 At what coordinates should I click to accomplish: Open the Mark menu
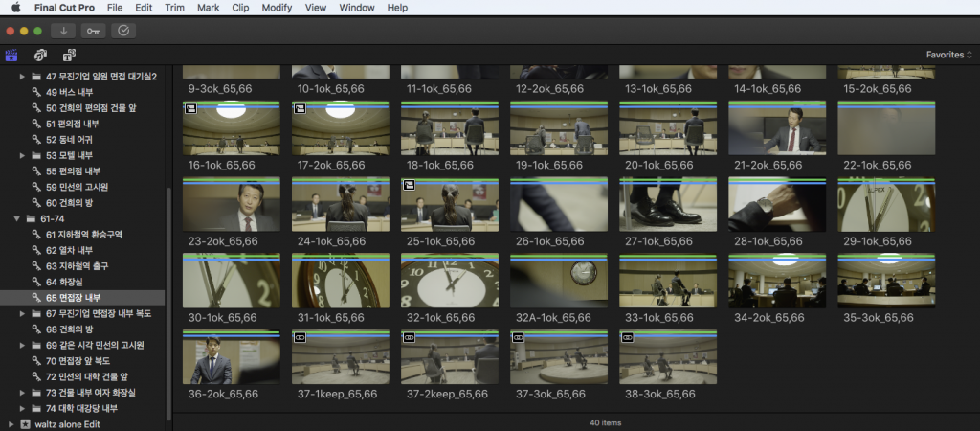[208, 8]
